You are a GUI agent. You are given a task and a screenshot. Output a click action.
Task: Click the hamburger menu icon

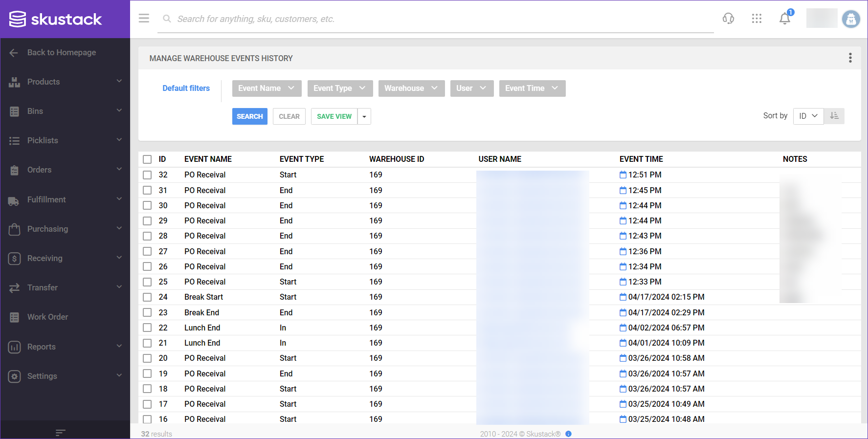coord(144,19)
